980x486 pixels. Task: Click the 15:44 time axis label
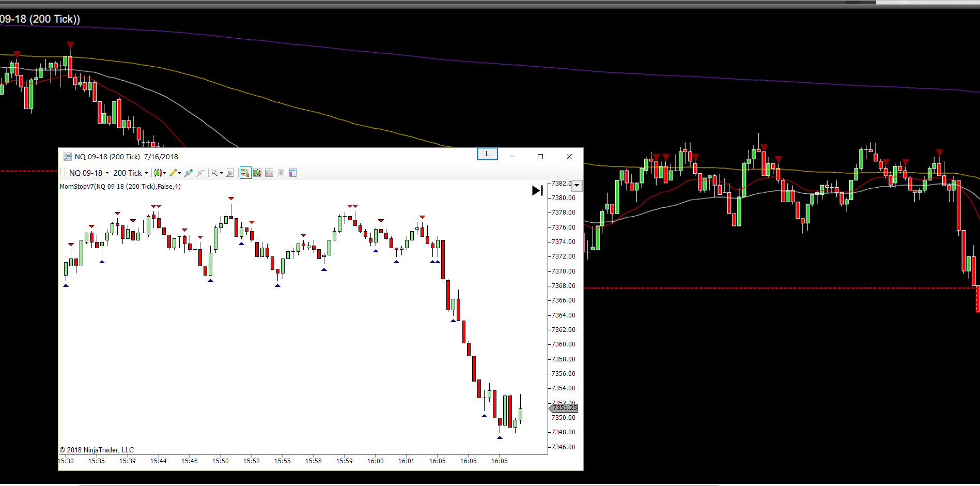pos(159,461)
